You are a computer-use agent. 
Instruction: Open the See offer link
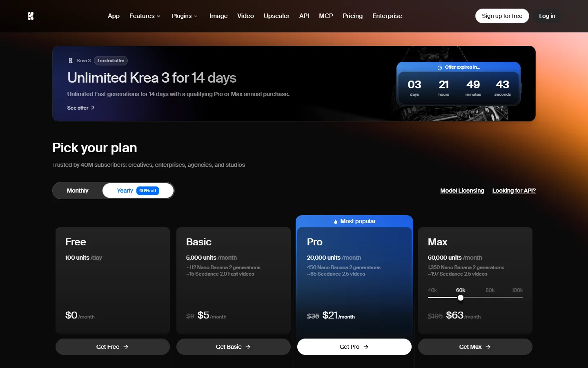[81, 108]
